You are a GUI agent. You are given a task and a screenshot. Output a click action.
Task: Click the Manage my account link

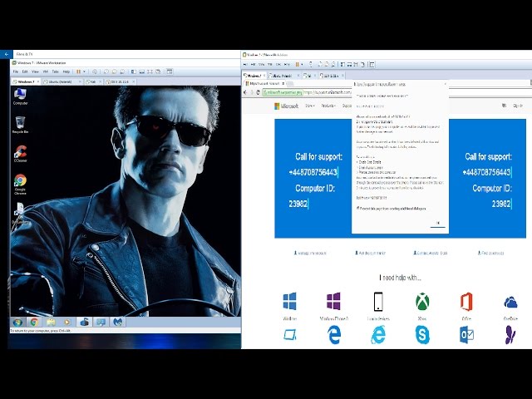click(310, 253)
